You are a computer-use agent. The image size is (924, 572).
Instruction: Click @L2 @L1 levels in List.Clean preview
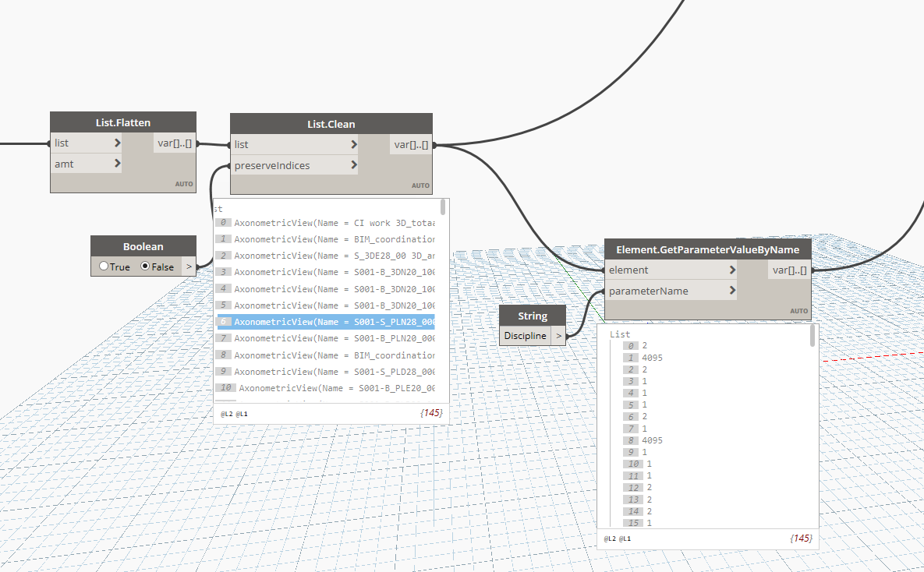tap(234, 414)
